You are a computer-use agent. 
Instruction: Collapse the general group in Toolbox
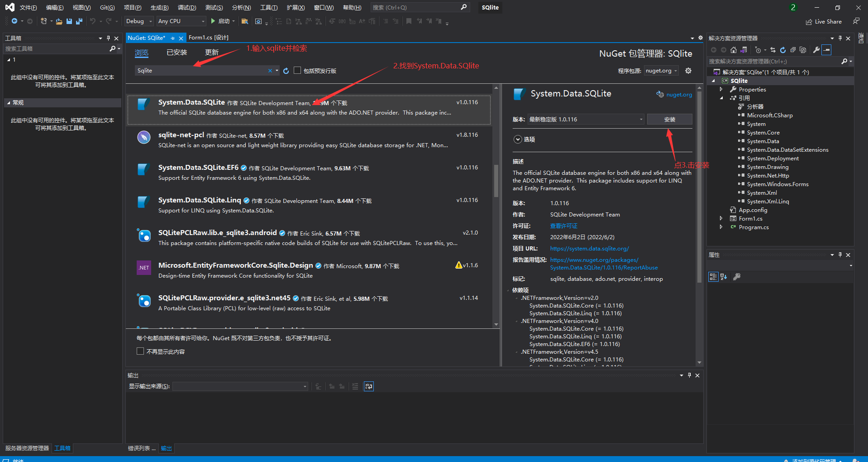(x=9, y=103)
